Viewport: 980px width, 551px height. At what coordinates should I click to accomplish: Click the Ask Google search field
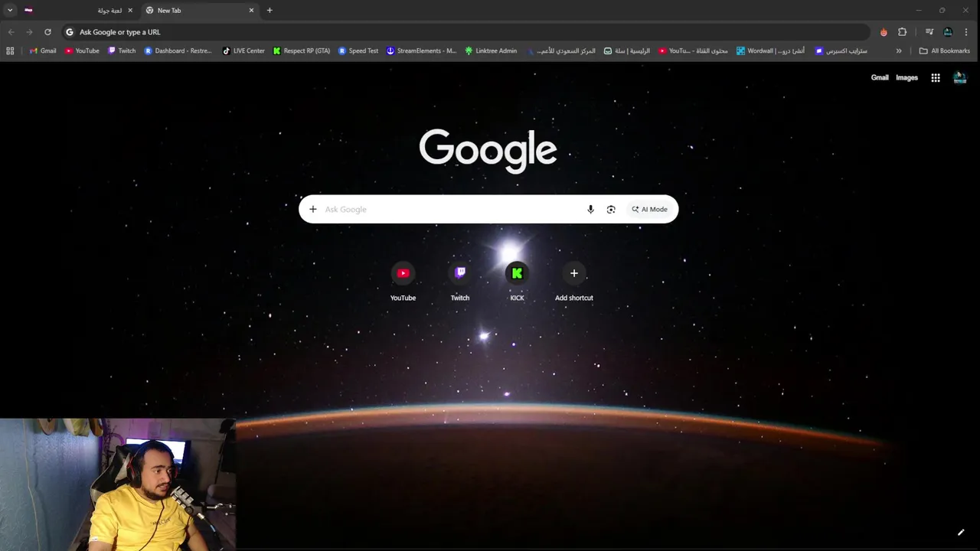tap(452, 209)
